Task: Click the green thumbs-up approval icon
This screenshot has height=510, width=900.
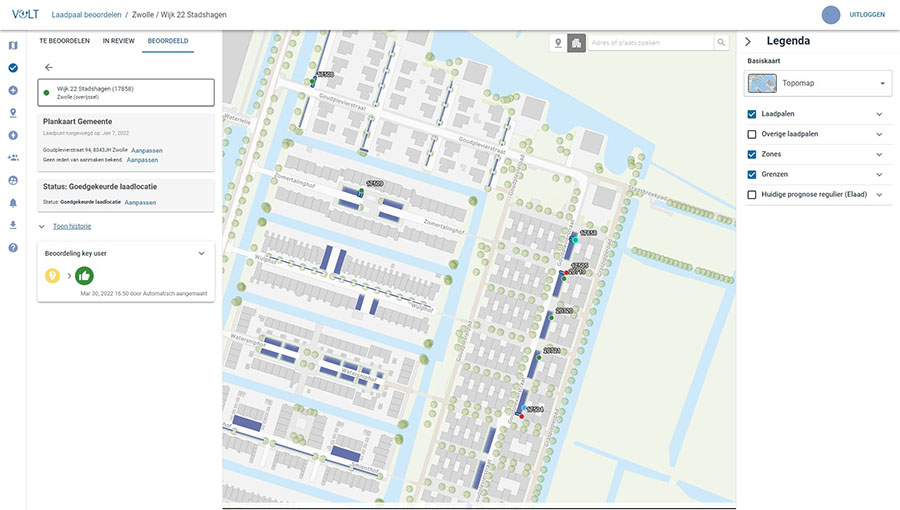Action: point(84,275)
